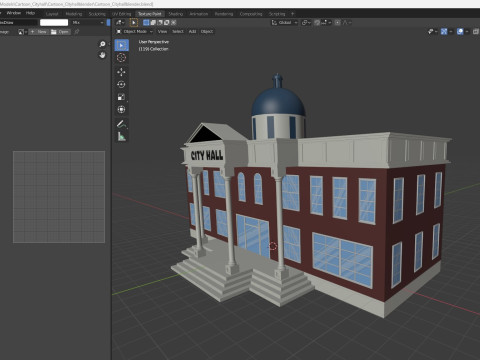Open the pivot point dropdown
Viewport: 480px width, 360px height.
306,23
